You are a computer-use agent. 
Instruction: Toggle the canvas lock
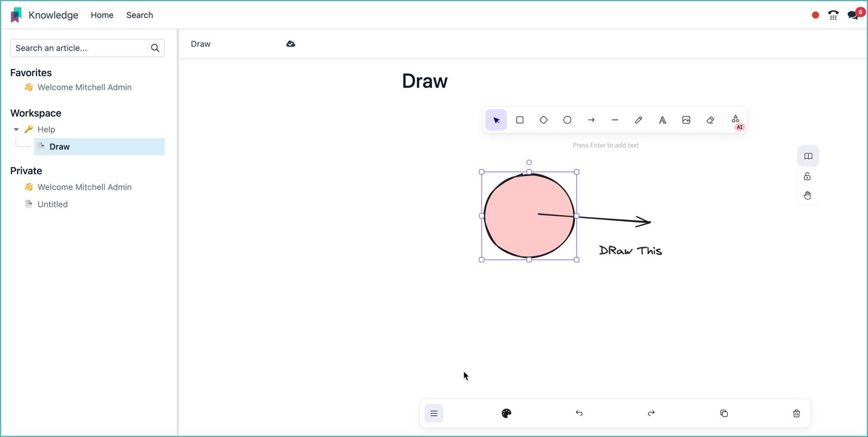[x=807, y=176]
